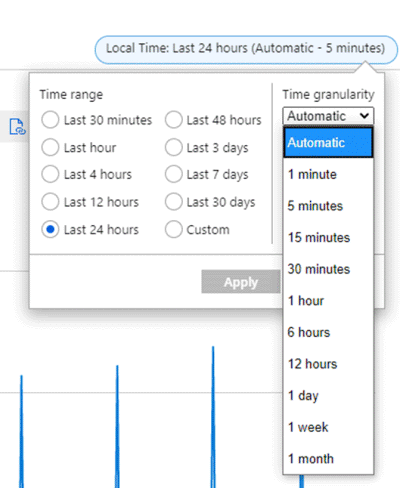Select Last 12 hours time range

click(50, 202)
